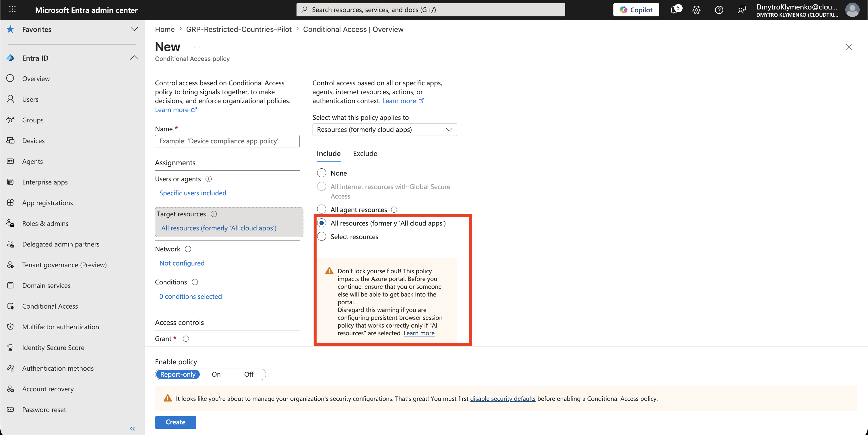Open Not configured link under Network

182,263
